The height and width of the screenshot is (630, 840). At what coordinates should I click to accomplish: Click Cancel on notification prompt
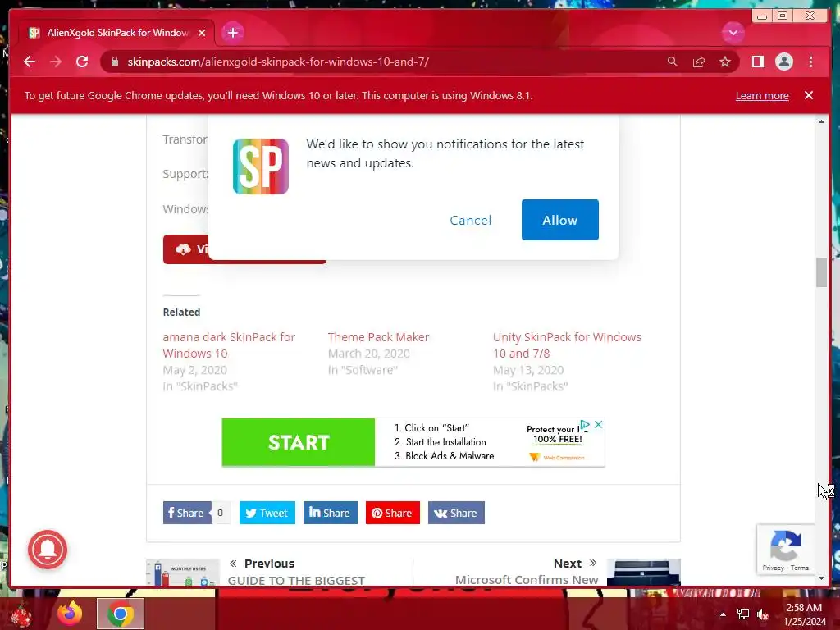(470, 220)
